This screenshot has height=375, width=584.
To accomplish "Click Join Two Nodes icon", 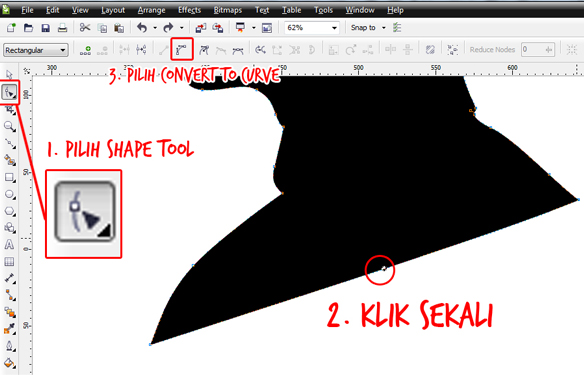I will pyautogui.click(x=124, y=50).
